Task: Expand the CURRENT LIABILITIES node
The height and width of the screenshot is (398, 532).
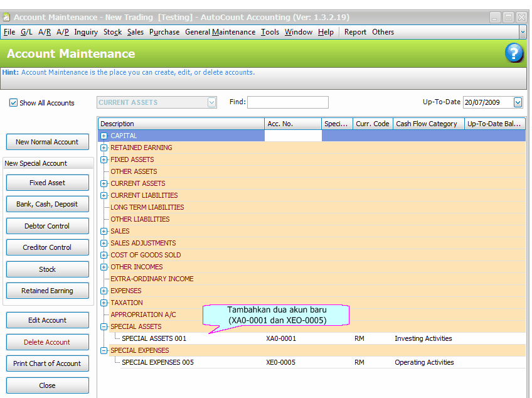Action: pos(104,195)
